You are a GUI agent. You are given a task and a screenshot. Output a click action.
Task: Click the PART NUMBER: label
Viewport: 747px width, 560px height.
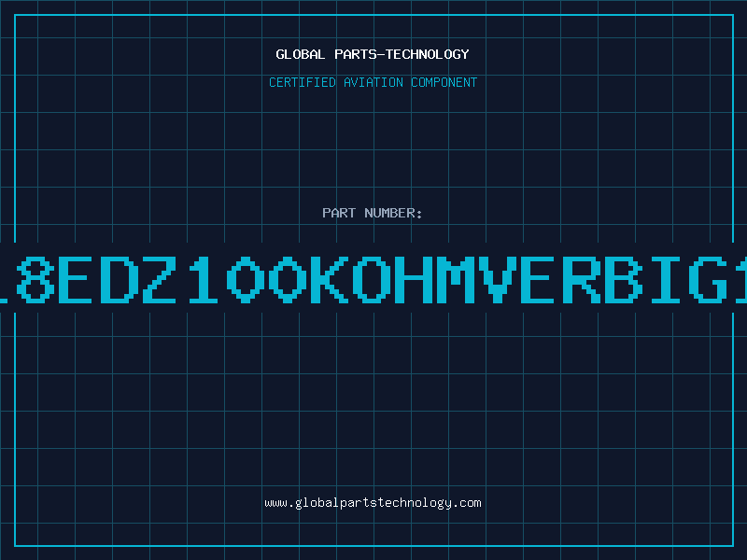point(373,213)
